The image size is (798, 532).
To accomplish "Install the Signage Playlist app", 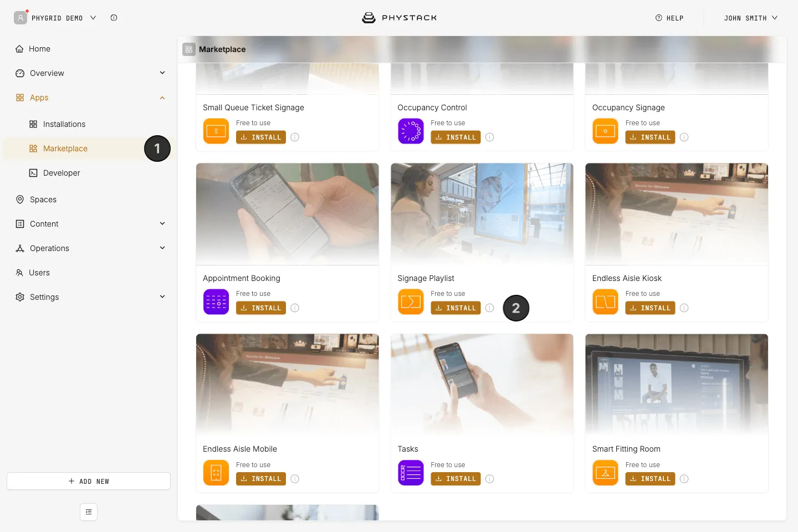I will (456, 308).
